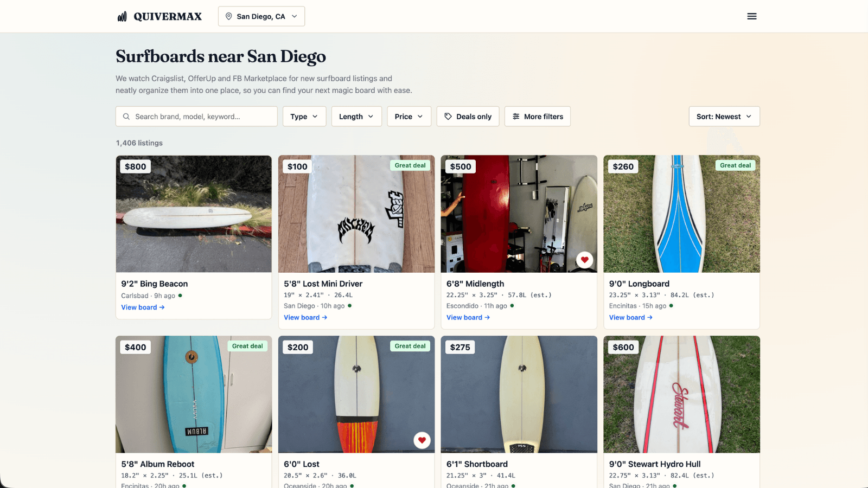Open the 9'0" Stewart Hydro Hull photo
This screenshot has height=488, width=868.
click(682, 395)
